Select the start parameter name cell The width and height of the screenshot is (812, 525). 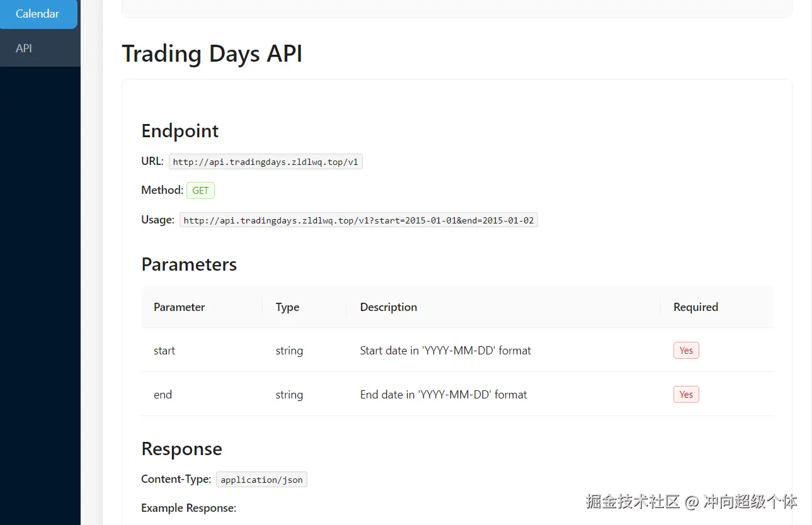(164, 351)
